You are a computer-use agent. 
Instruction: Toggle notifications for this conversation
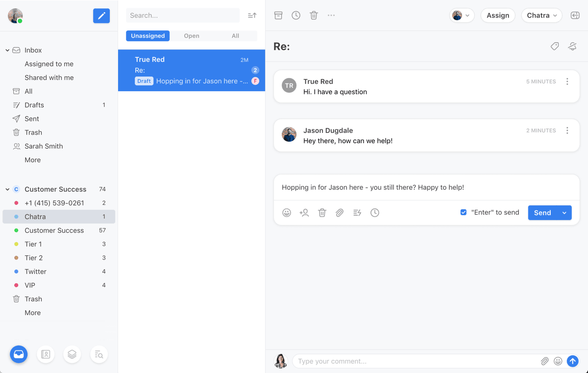(572, 46)
